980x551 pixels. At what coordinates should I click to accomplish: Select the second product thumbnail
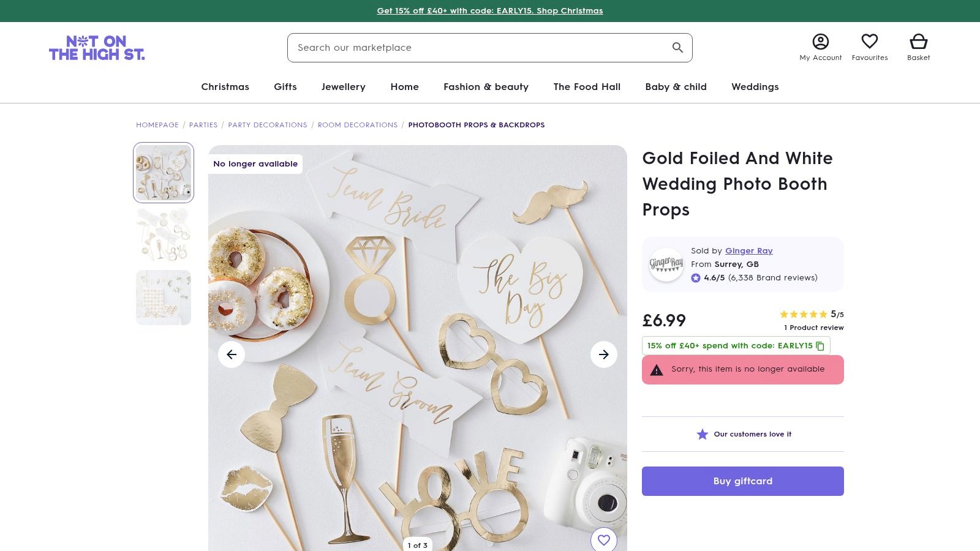pyautogui.click(x=164, y=236)
